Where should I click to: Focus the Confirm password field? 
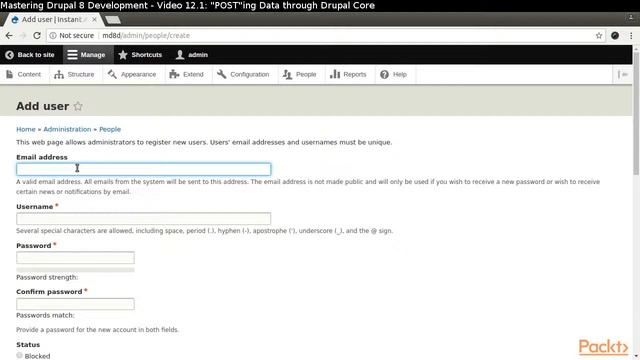76,304
